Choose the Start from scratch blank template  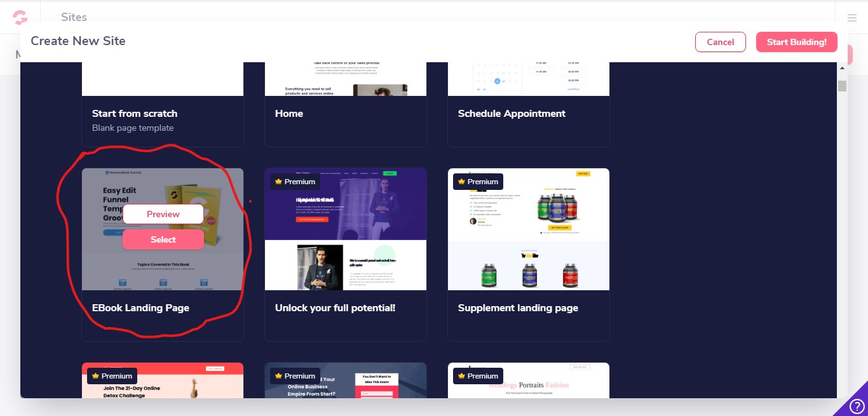click(x=163, y=105)
